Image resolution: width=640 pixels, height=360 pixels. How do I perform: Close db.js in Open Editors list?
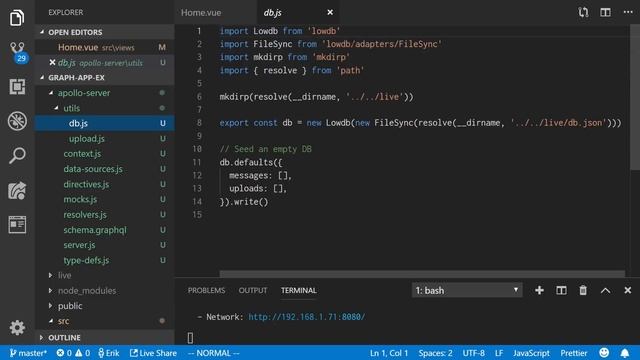pyautogui.click(x=52, y=62)
